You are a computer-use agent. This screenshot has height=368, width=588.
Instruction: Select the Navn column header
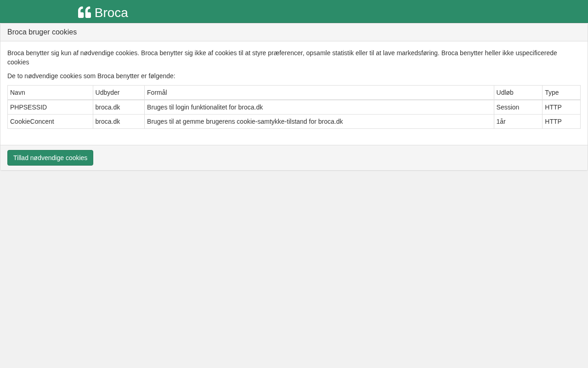click(x=50, y=92)
